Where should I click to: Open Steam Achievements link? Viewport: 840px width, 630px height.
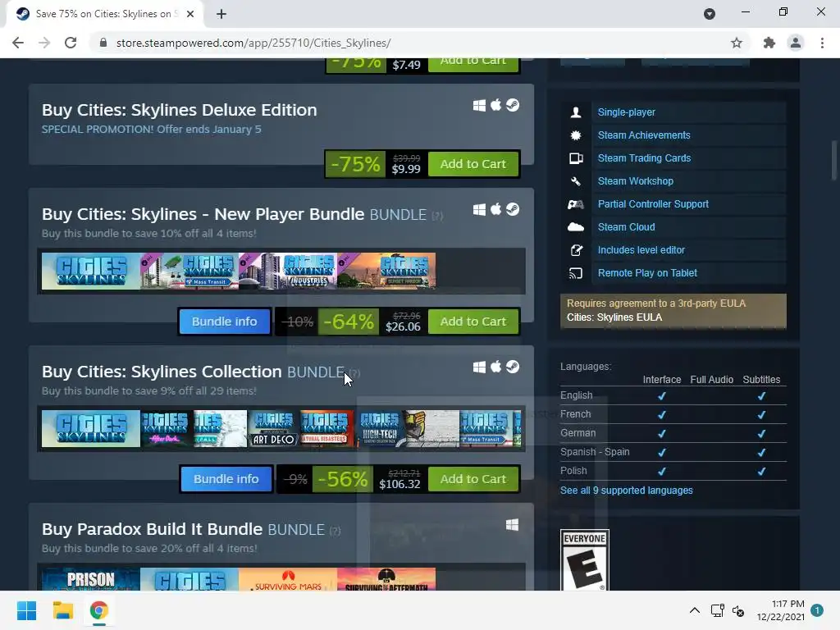(x=644, y=135)
